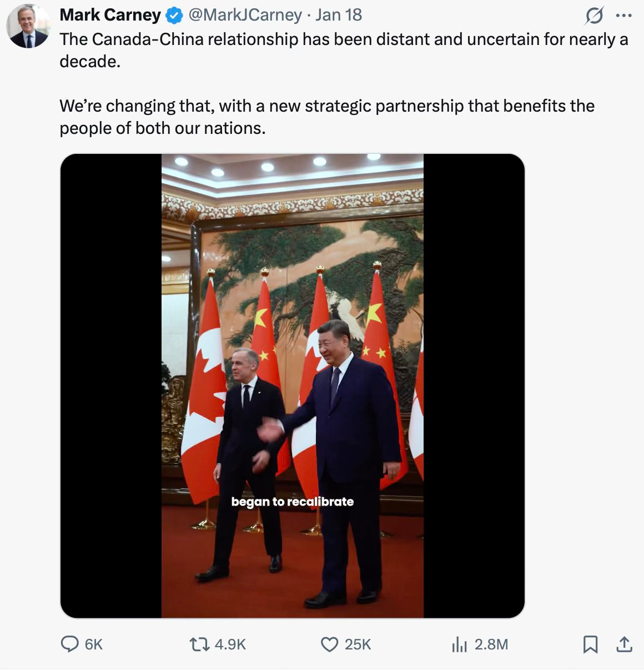The width and height of the screenshot is (644, 670).
Task: Like the post with heart icon
Action: (330, 644)
